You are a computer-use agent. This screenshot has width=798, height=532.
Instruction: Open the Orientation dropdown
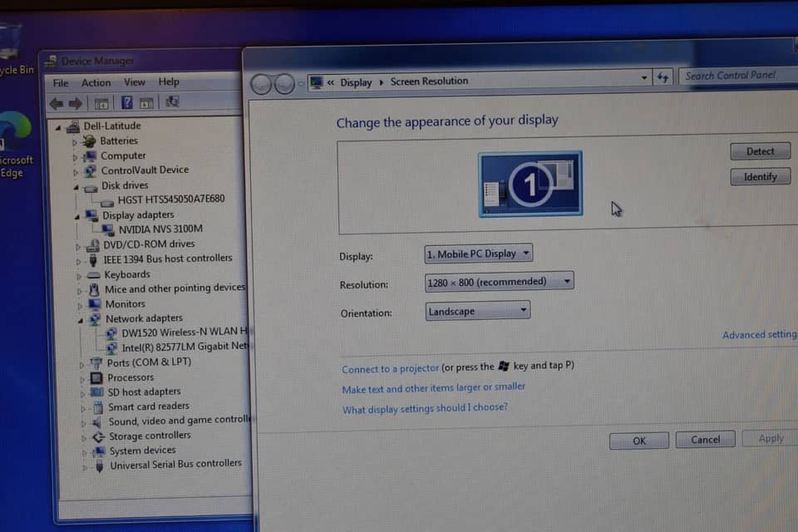point(478,311)
